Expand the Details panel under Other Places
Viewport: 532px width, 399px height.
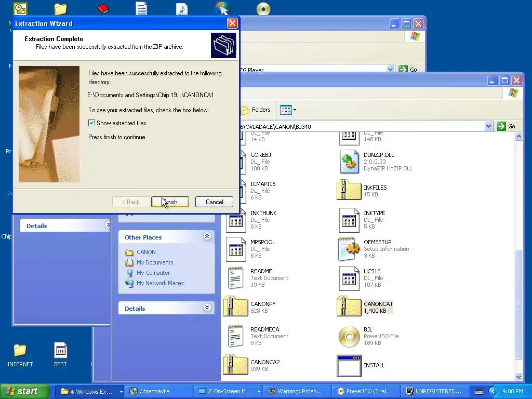(207, 308)
